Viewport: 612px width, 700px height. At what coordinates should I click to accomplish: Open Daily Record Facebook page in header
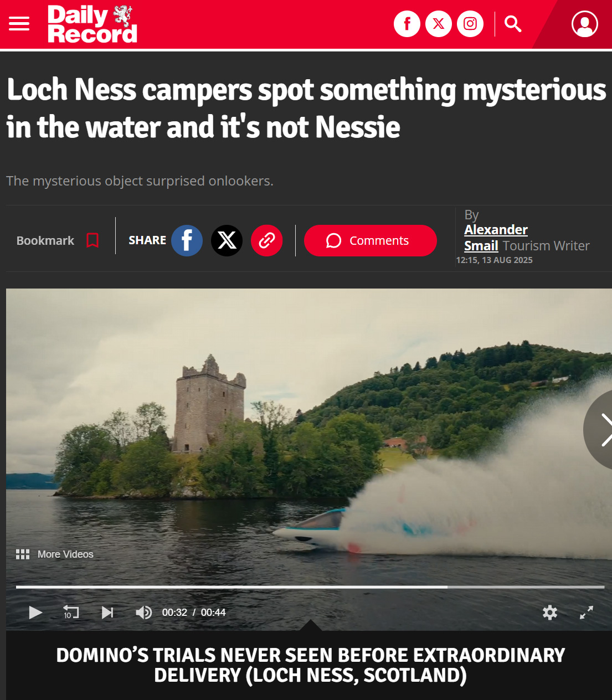[x=407, y=24]
